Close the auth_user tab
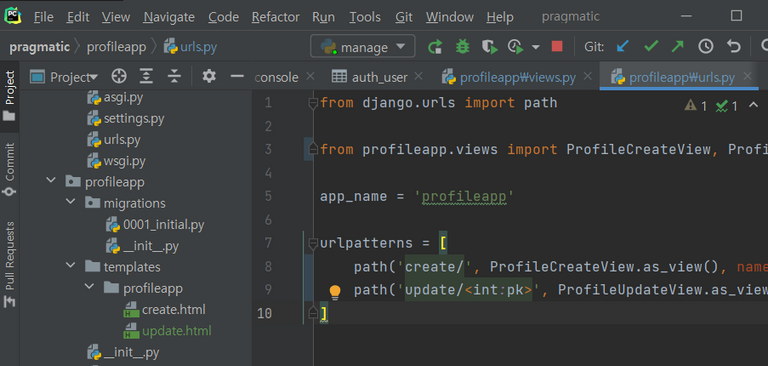The image size is (768, 366). [418, 76]
